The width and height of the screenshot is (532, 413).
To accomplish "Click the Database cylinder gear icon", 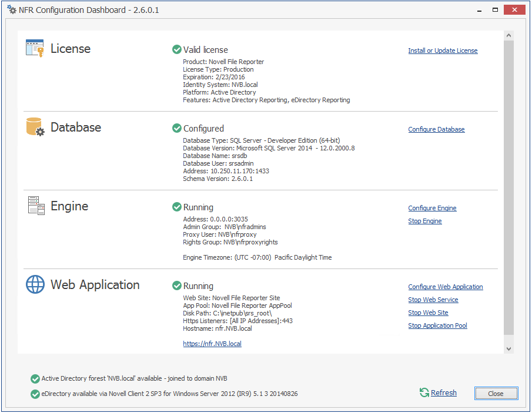I will (35, 127).
